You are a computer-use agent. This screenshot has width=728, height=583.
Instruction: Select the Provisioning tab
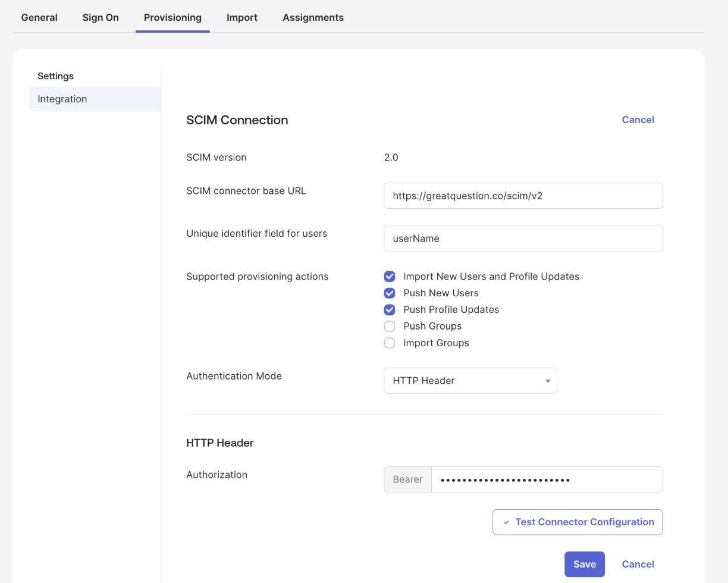click(172, 17)
